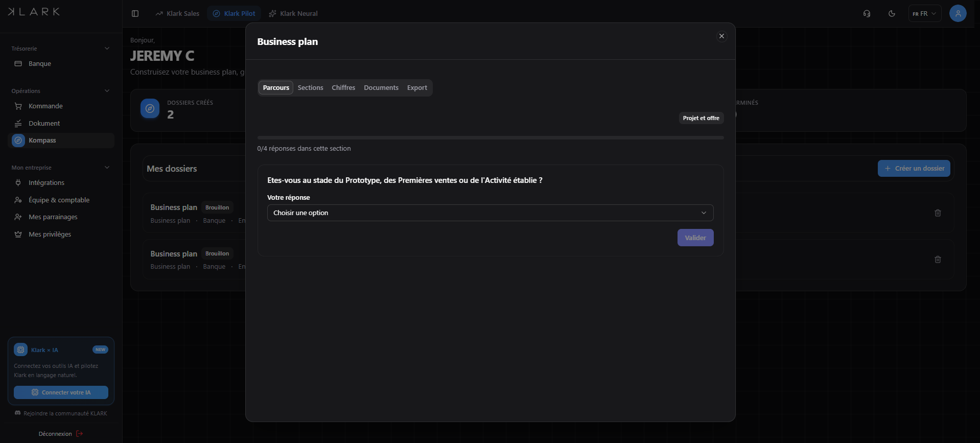This screenshot has height=443, width=980.
Task: Click the first dossier's Brouillon badge
Action: click(217, 207)
